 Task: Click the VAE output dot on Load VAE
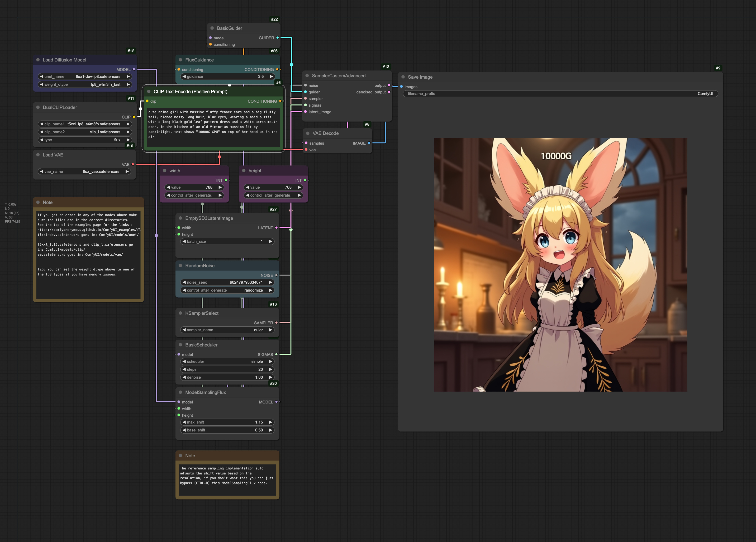coord(133,164)
